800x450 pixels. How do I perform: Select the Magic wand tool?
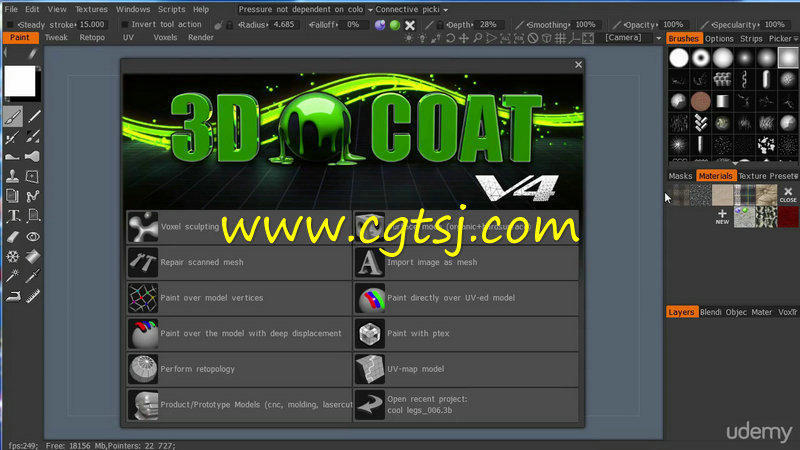pyautogui.click(x=13, y=276)
